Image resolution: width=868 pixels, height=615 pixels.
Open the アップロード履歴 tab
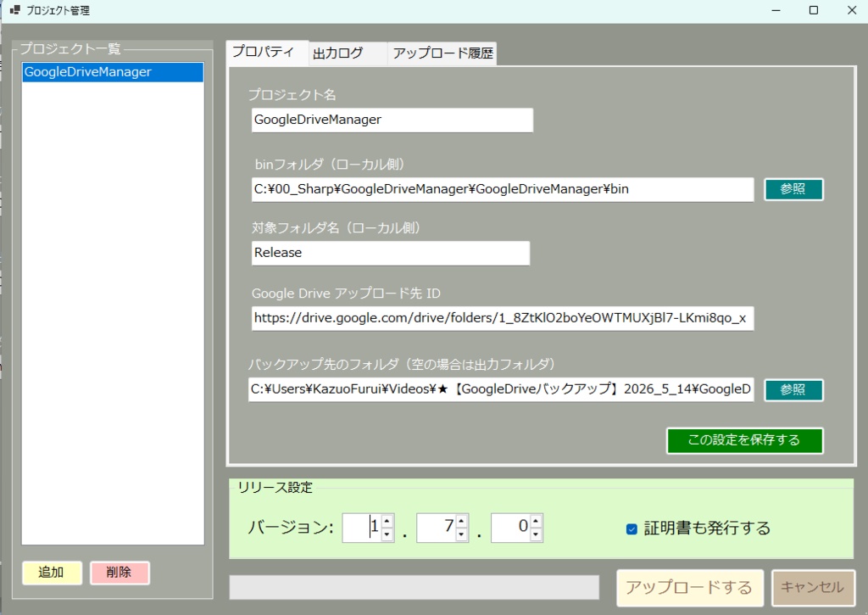click(442, 53)
